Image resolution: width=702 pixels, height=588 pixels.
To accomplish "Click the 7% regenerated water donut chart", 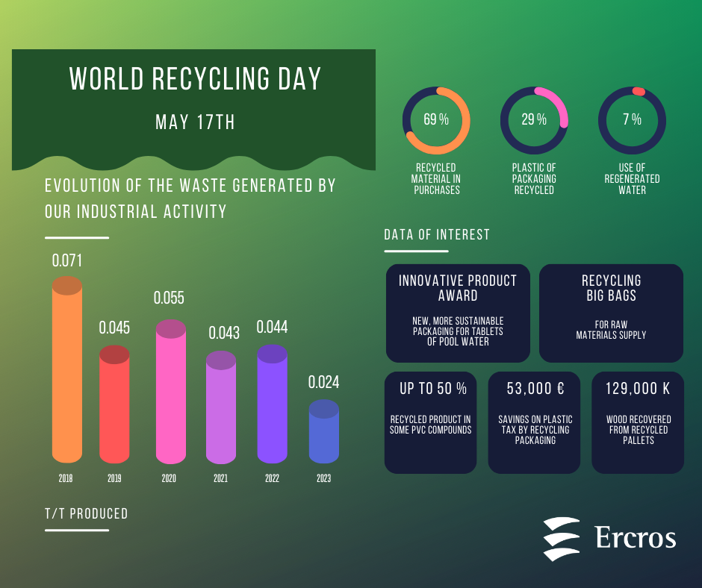I will click(x=632, y=121).
